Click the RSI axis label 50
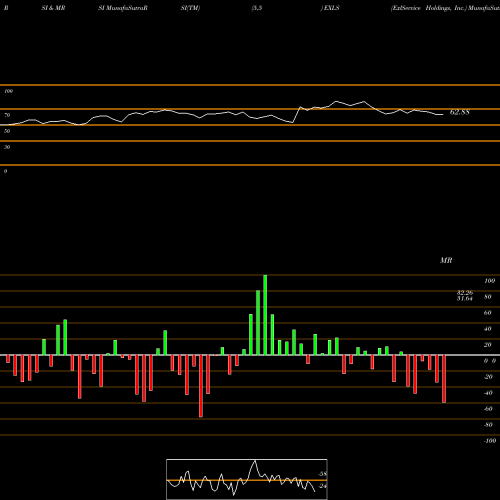This screenshot has height=500, width=500. [7, 131]
